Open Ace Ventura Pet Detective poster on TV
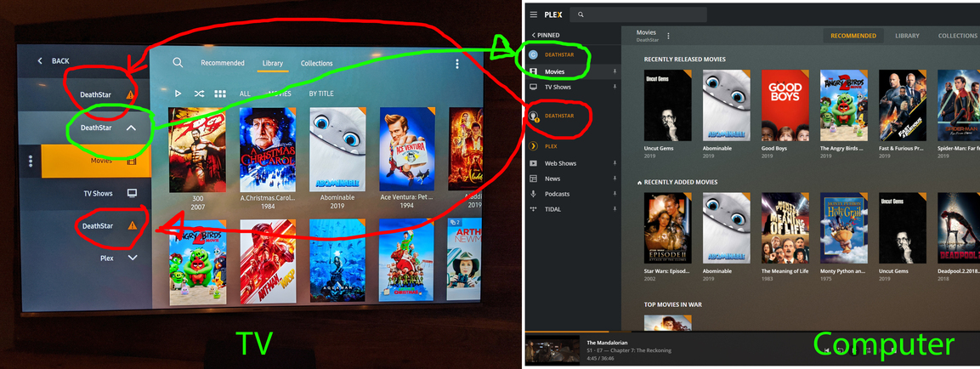980x369 pixels. click(407, 150)
